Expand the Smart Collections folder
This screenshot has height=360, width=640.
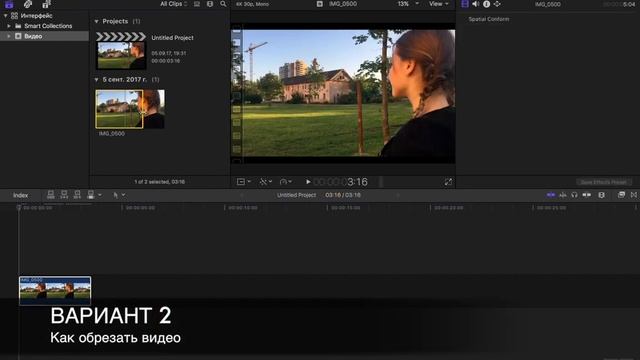(9, 26)
